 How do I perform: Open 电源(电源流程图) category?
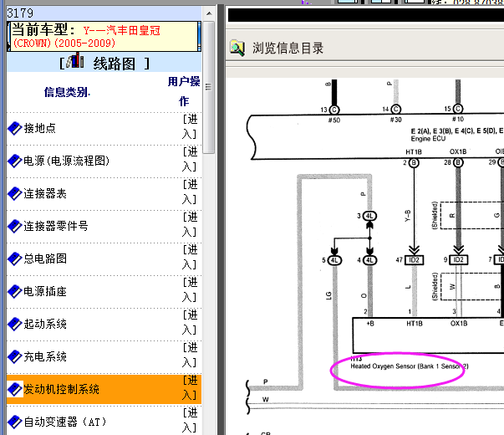[66, 161]
